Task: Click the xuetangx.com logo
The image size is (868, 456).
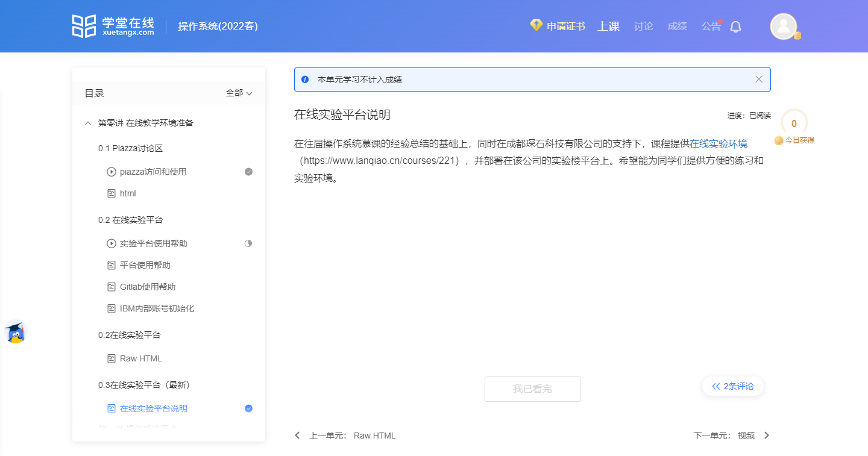Action: click(x=113, y=27)
